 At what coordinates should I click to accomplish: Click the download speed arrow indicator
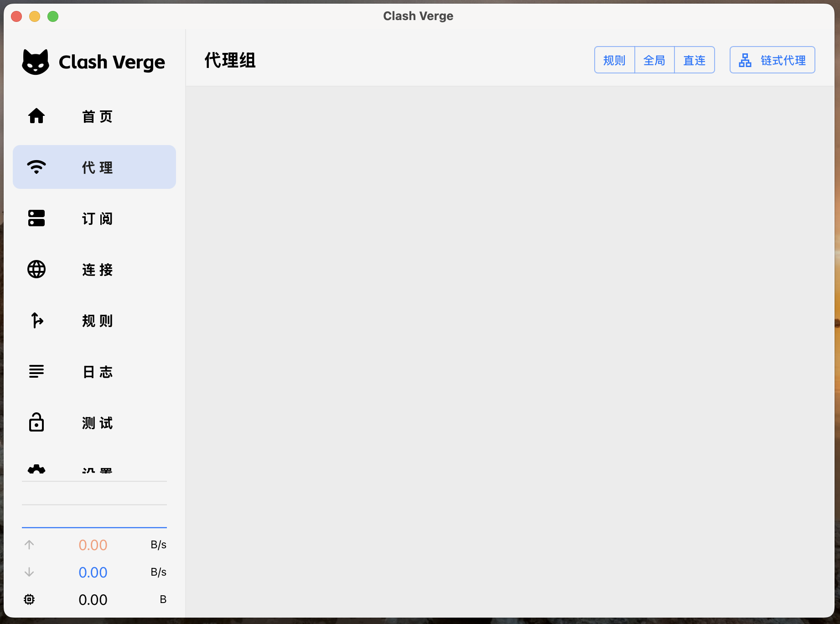(x=29, y=572)
